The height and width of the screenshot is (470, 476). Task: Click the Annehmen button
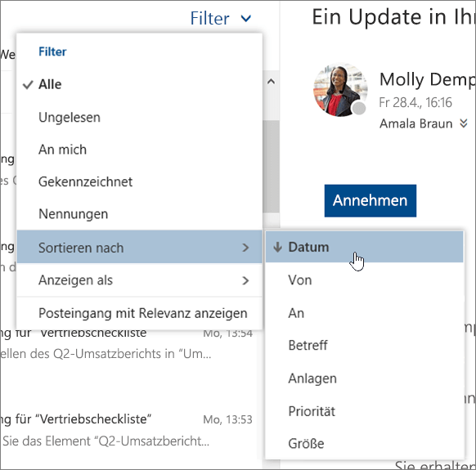370,200
